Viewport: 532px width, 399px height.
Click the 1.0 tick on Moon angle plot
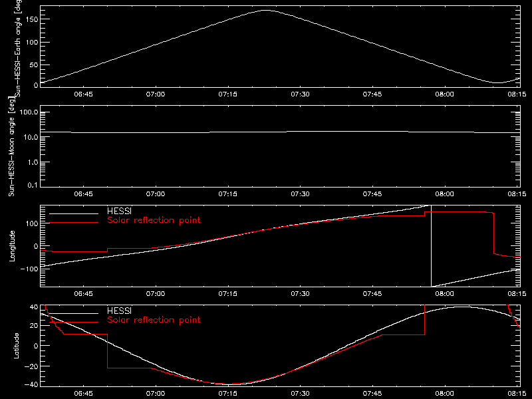click(x=33, y=162)
